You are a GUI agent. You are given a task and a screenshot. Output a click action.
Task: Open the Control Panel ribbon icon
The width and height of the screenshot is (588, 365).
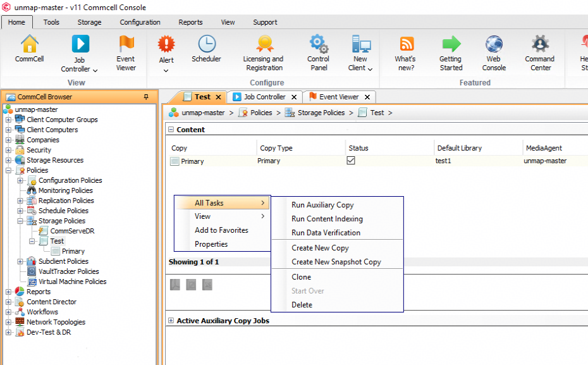click(319, 44)
